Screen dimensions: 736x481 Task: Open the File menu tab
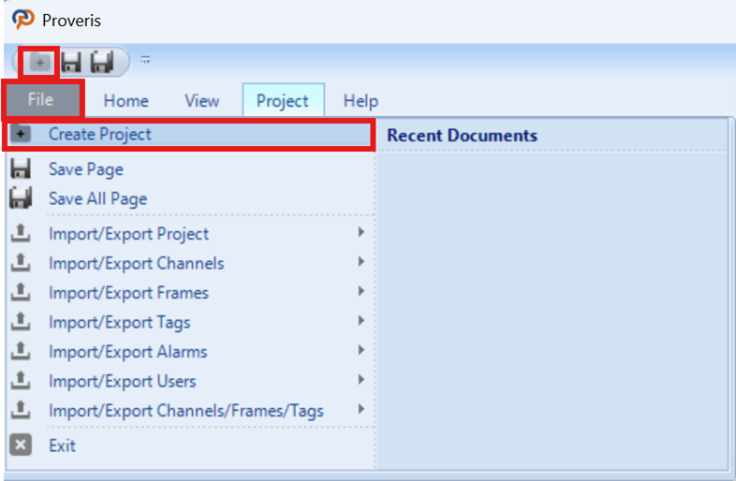pos(41,99)
